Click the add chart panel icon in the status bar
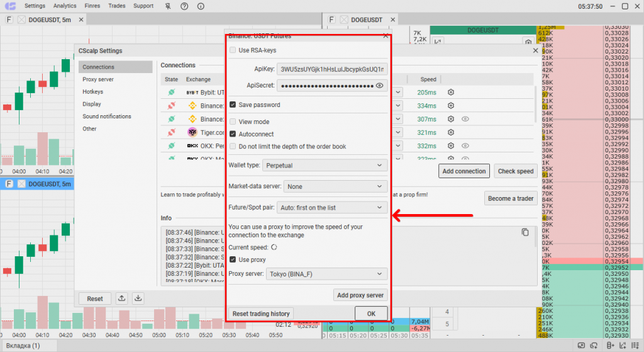The height and width of the screenshot is (352, 644). tap(581, 346)
